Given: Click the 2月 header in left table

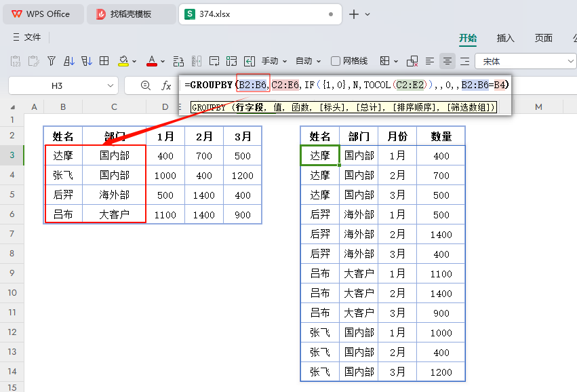Looking at the screenshot, I should point(204,136).
